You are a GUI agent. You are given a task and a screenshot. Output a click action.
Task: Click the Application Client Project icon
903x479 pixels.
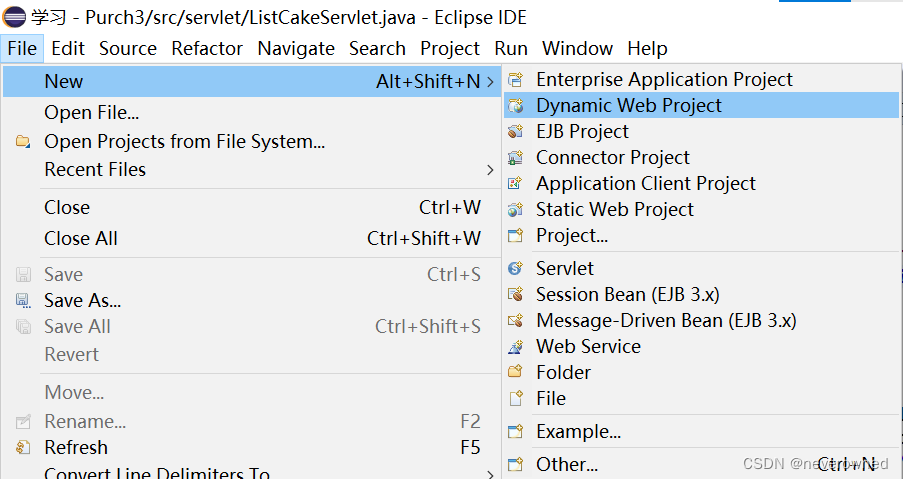pyautogui.click(x=515, y=184)
